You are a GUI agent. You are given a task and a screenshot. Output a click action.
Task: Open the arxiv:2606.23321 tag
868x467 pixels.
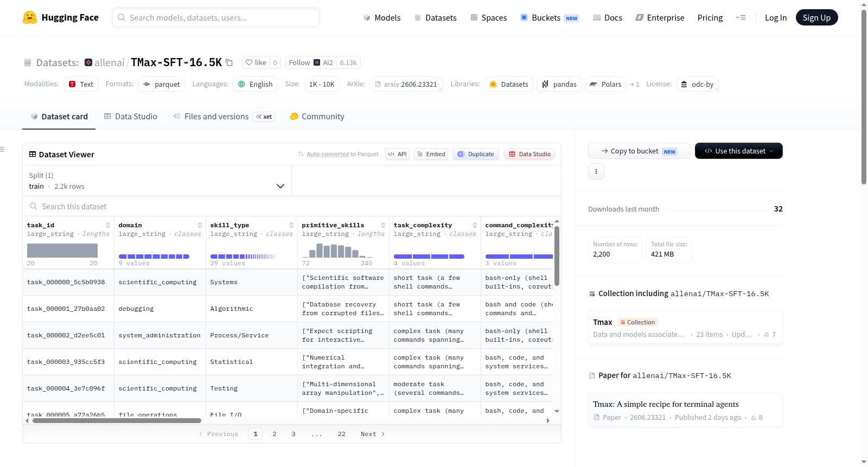[406, 84]
